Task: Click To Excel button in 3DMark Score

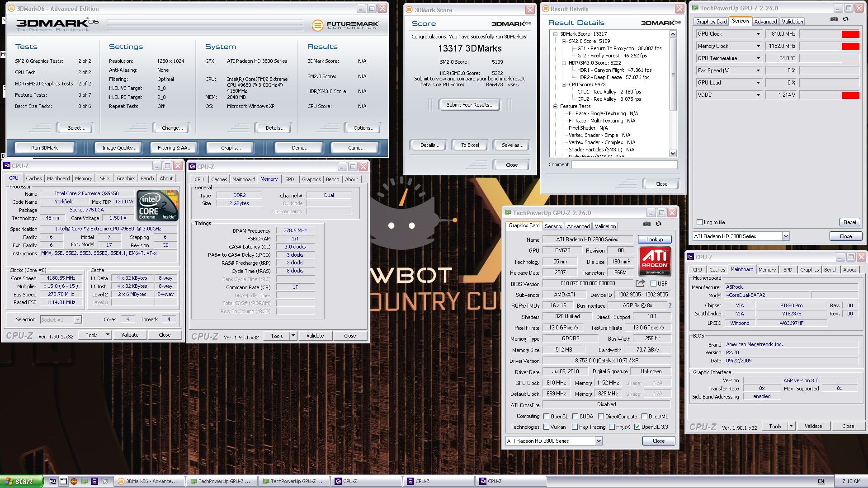Action: point(470,145)
